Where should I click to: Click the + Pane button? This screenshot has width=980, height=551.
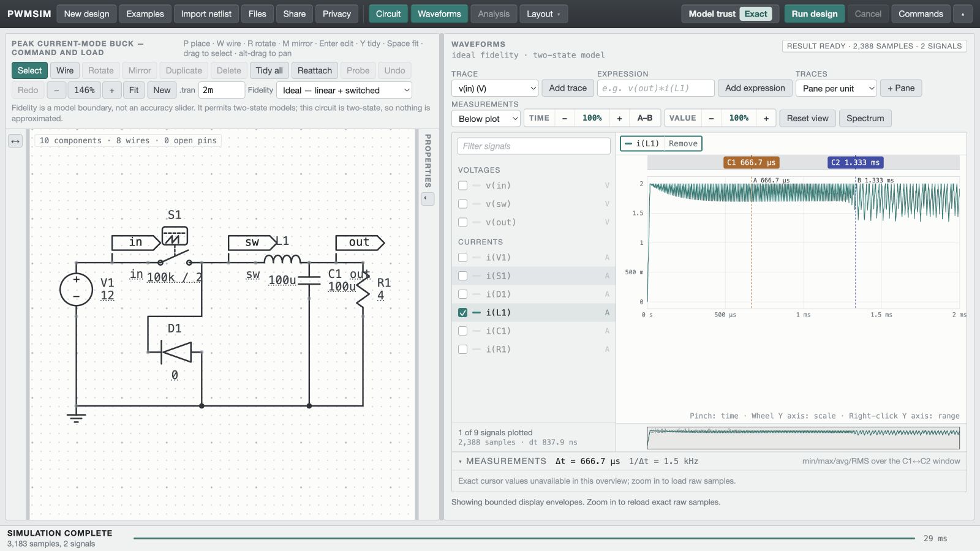(901, 88)
